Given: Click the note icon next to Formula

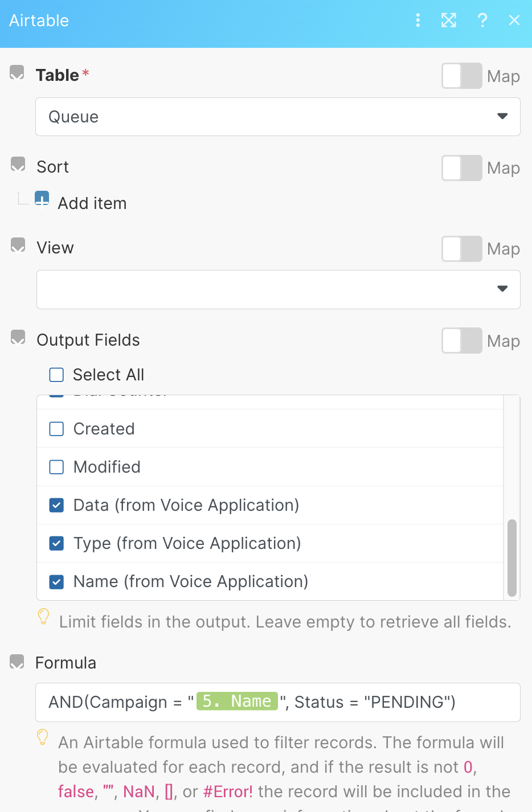Looking at the screenshot, I should (x=17, y=662).
